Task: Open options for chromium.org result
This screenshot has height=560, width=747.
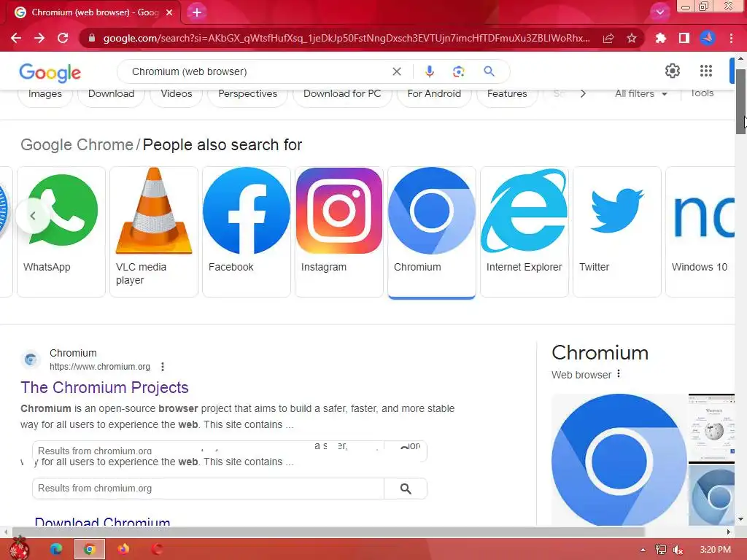Action: pyautogui.click(x=163, y=367)
